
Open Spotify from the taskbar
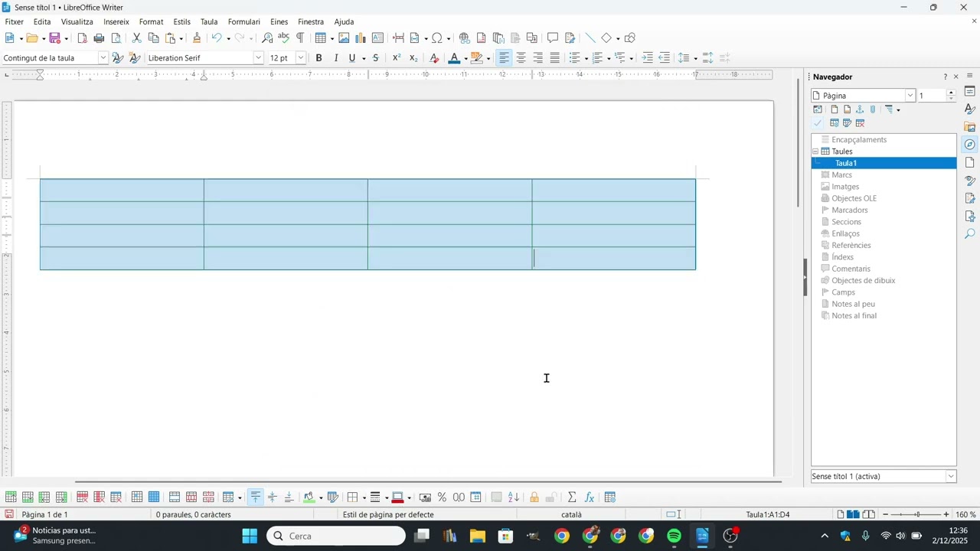point(674,536)
